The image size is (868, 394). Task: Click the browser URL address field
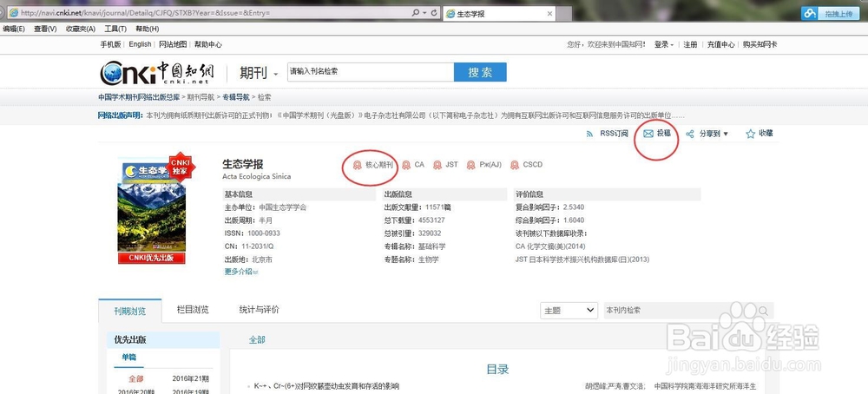tap(209, 13)
